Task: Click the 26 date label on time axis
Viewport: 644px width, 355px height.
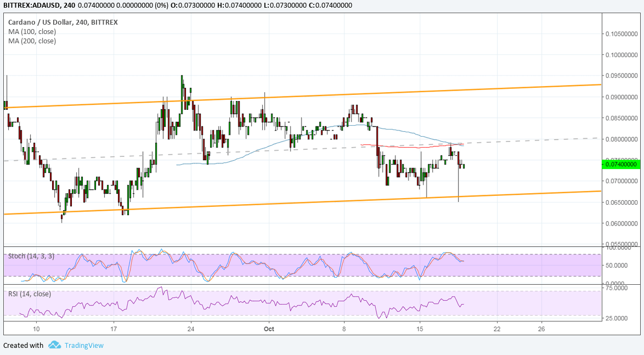Action: [541, 329]
